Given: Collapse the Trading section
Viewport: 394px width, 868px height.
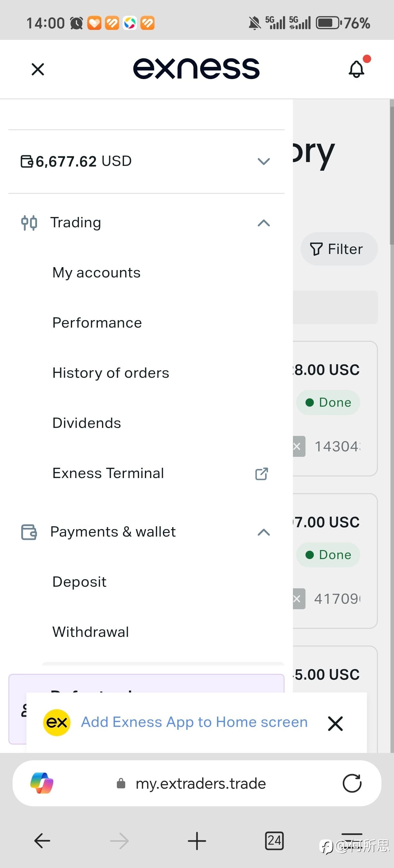Looking at the screenshot, I should point(263,223).
